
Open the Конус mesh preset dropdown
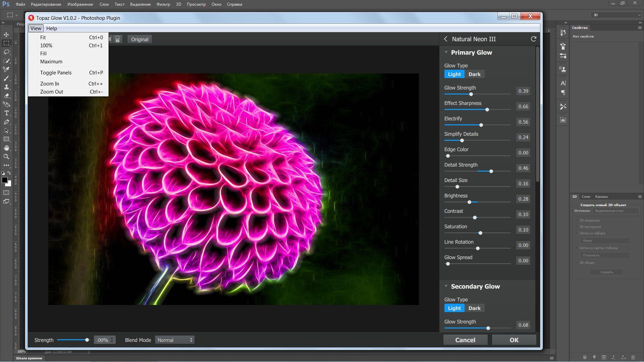point(605,240)
